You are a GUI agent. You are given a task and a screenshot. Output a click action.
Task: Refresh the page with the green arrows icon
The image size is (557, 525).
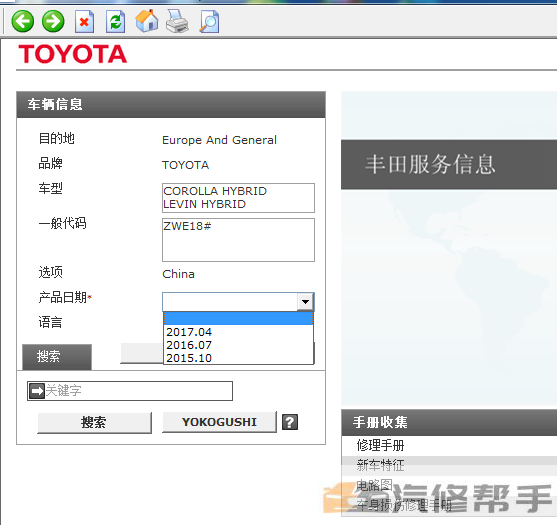115,22
